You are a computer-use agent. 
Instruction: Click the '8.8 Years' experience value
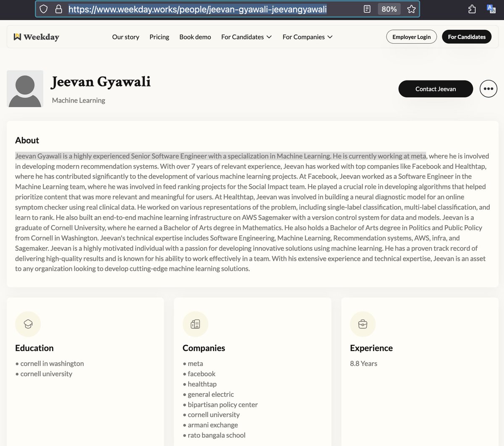click(x=364, y=364)
